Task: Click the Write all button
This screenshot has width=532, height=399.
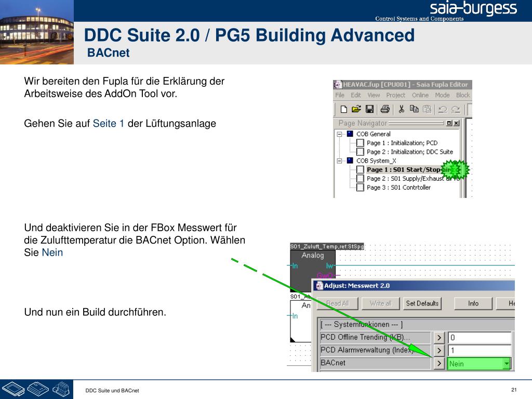Action: click(381, 303)
